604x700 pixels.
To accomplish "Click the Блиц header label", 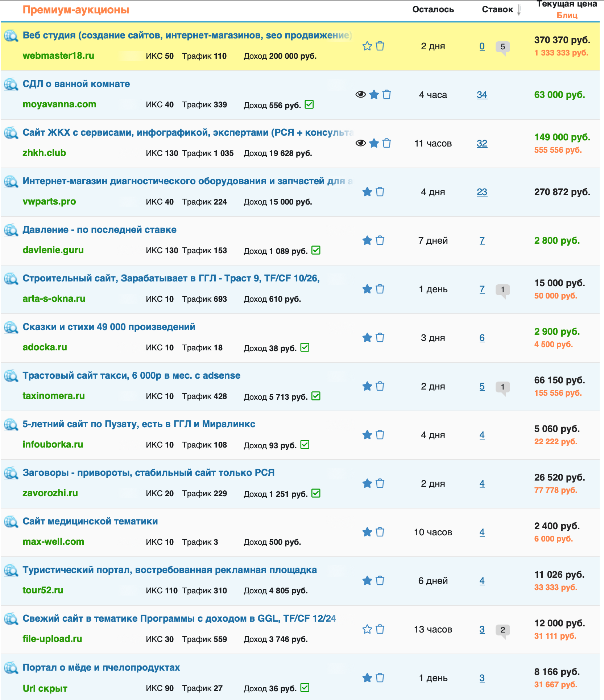I will (x=567, y=15).
